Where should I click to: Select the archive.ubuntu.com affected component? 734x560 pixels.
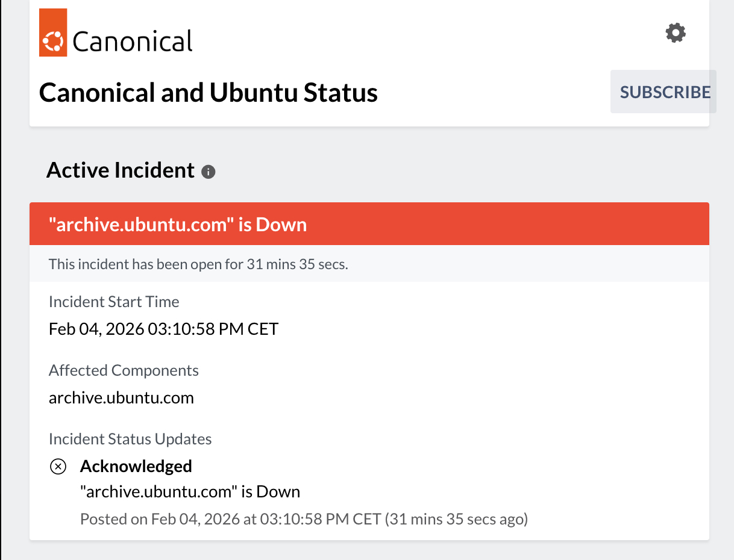[121, 397]
